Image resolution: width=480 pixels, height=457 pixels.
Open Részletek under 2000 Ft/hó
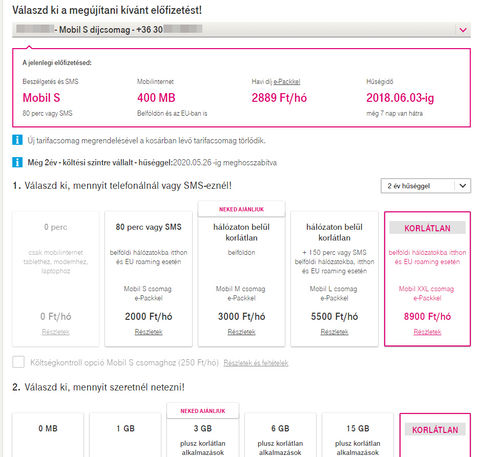point(148,332)
